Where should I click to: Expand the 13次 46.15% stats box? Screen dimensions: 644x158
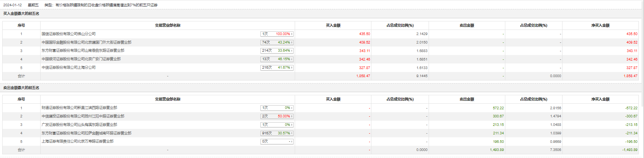click(x=277, y=59)
